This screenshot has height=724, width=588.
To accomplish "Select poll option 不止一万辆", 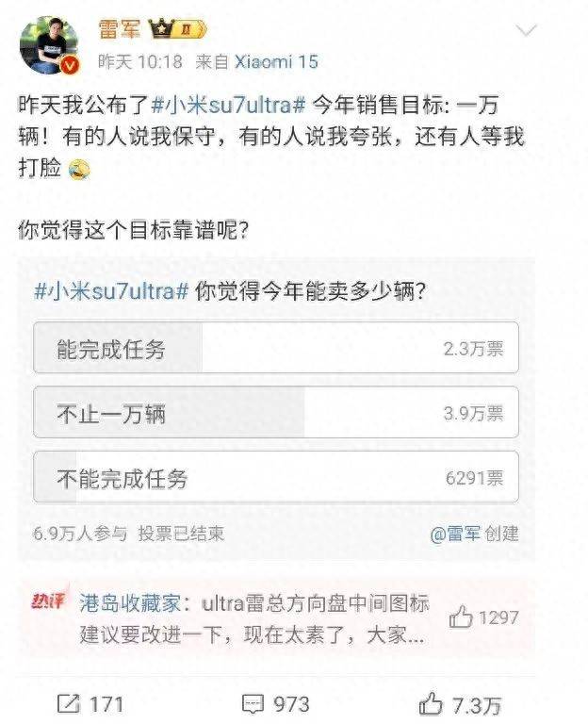I will (x=276, y=412).
